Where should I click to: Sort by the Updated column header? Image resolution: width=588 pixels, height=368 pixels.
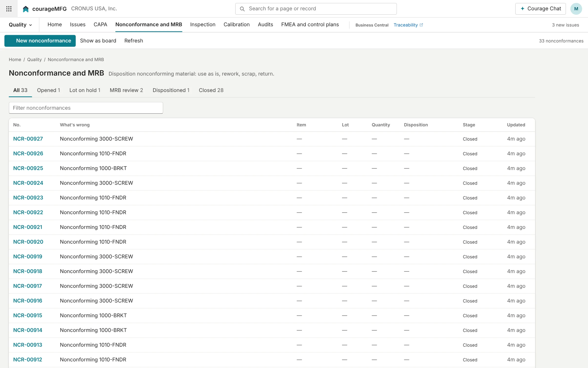516,125
